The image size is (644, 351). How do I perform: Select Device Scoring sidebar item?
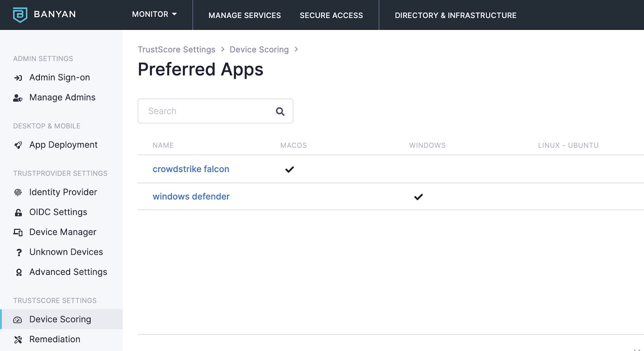[60, 320]
